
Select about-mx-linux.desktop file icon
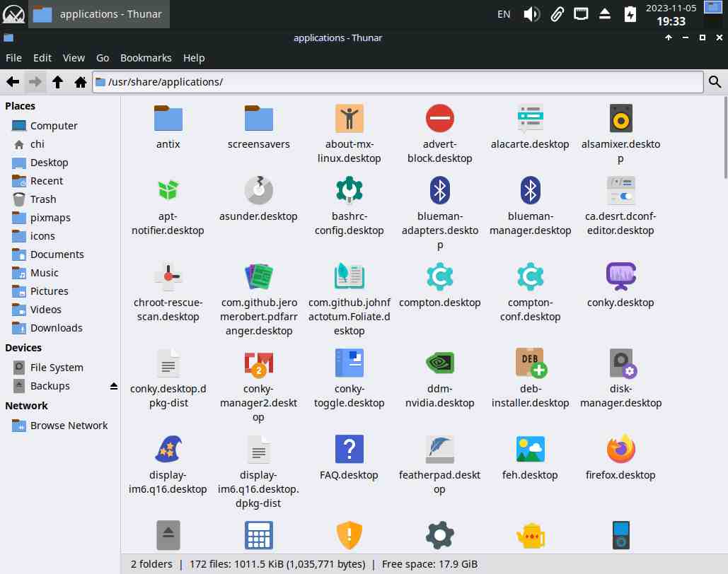[x=349, y=118]
